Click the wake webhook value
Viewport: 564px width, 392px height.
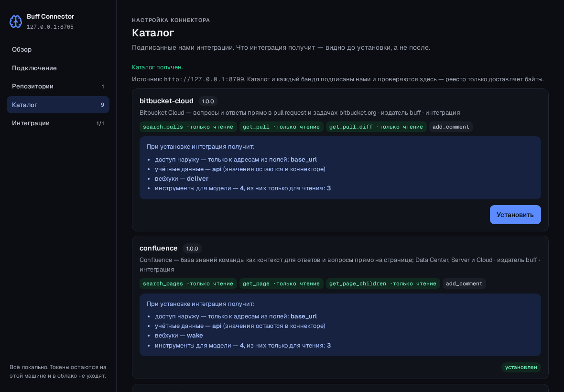click(x=195, y=336)
